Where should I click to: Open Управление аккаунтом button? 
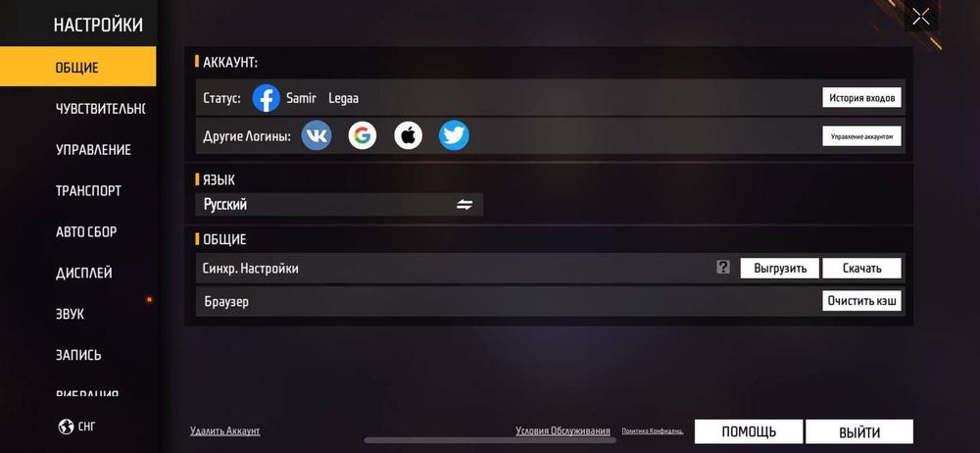861,135
